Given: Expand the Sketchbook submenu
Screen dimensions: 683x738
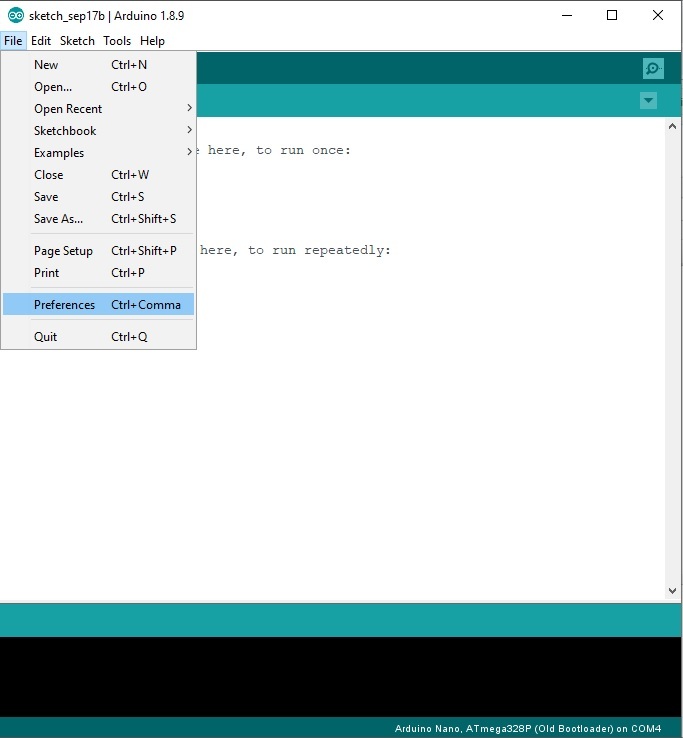Looking at the screenshot, I should [x=98, y=130].
